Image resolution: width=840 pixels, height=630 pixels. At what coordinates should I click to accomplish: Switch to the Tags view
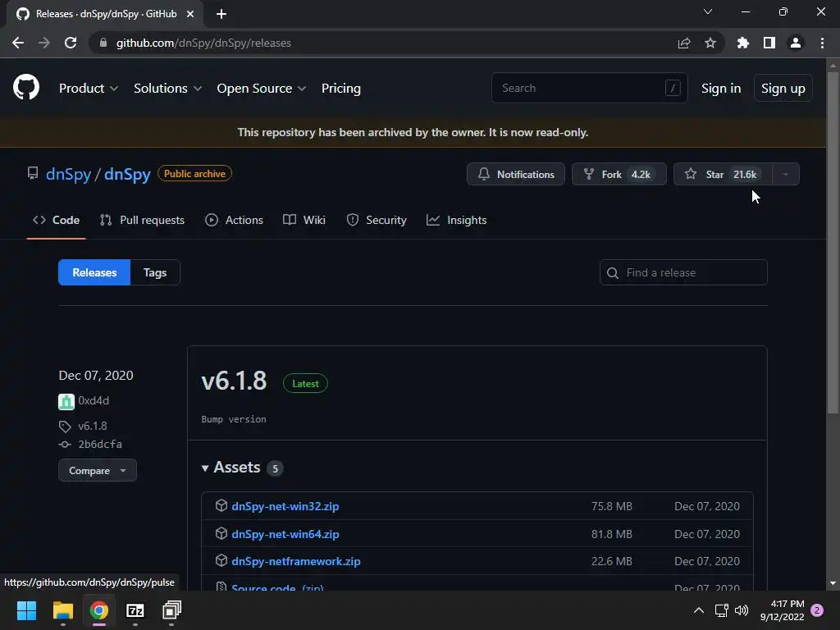coord(155,272)
